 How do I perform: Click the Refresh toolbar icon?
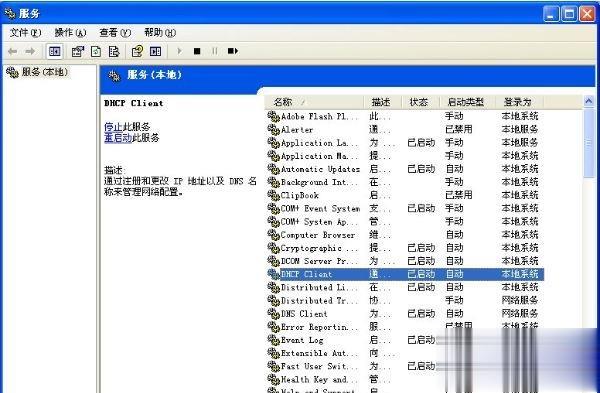pyautogui.click(x=96, y=51)
